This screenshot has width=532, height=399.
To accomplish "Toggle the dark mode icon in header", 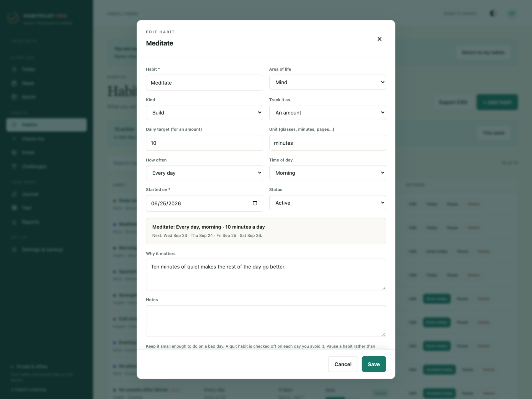I will [492, 13].
